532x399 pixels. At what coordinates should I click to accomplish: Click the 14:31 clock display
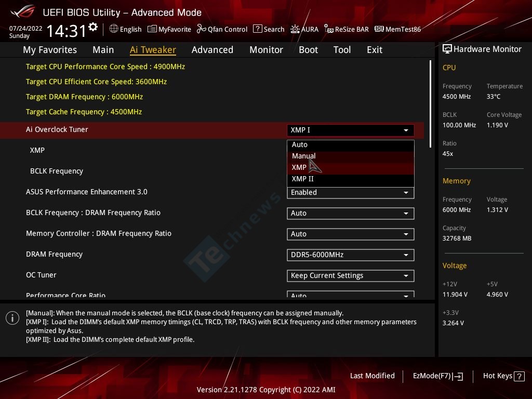coord(66,31)
